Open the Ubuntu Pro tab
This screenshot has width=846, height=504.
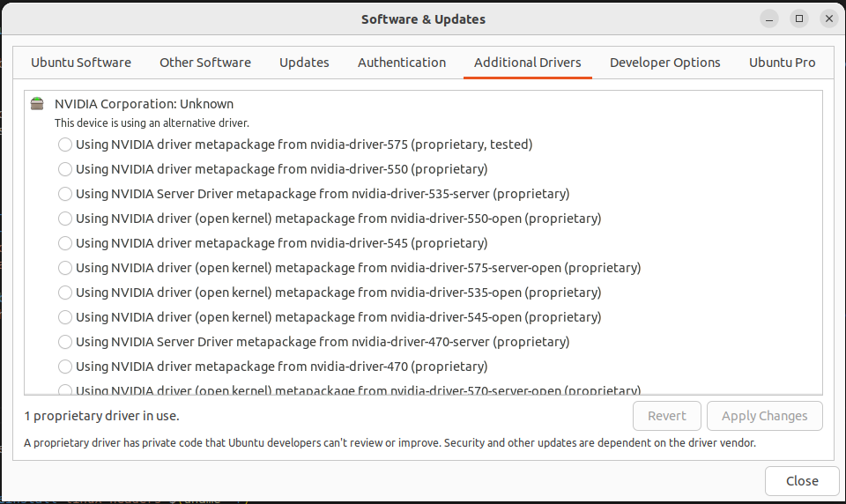click(782, 63)
